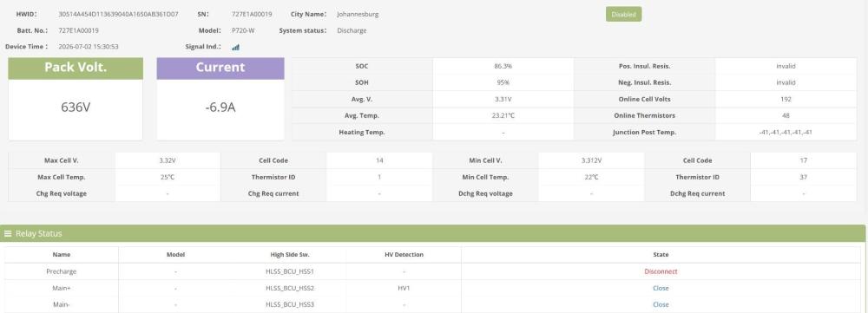868x313 pixels.
Task: Click the HLSS_BCU_HSS2 table cell
Action: tap(290, 288)
